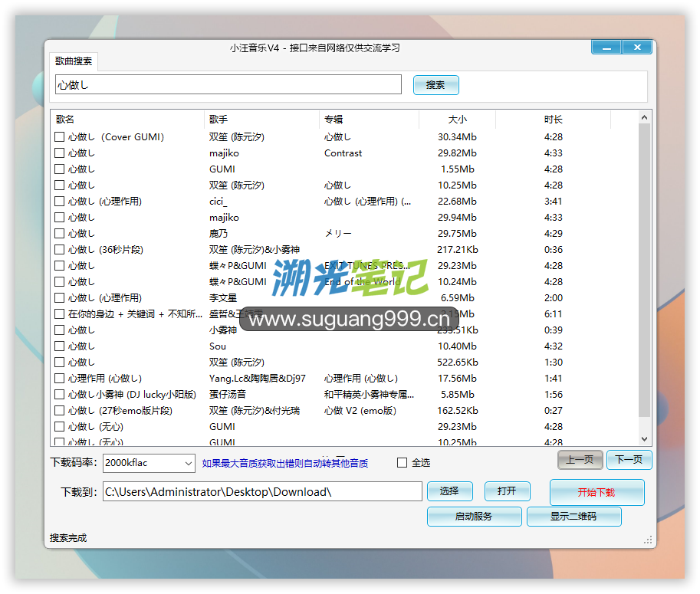Sort by the 大小 column header
Screen dimensions: 700x594
(457, 119)
